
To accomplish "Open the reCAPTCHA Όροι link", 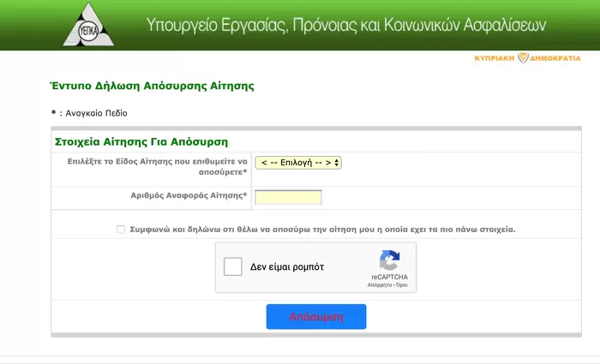I will pyautogui.click(x=402, y=285).
